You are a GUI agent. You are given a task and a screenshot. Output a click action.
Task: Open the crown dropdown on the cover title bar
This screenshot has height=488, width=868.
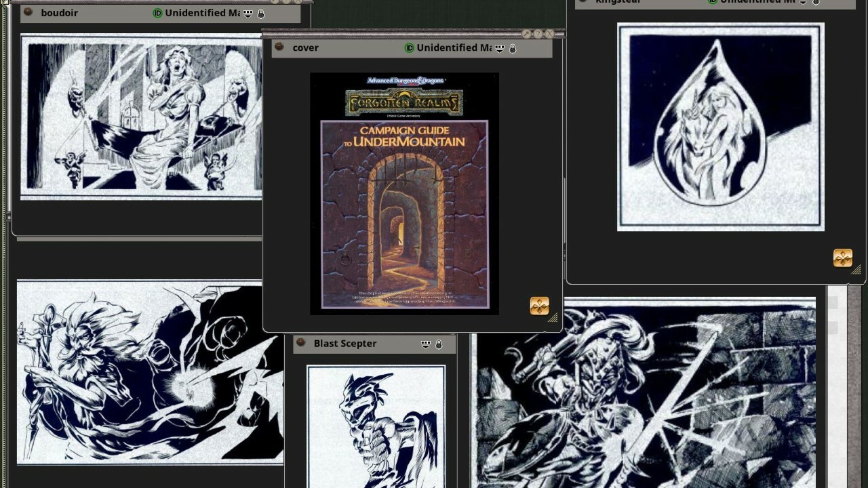(499, 47)
